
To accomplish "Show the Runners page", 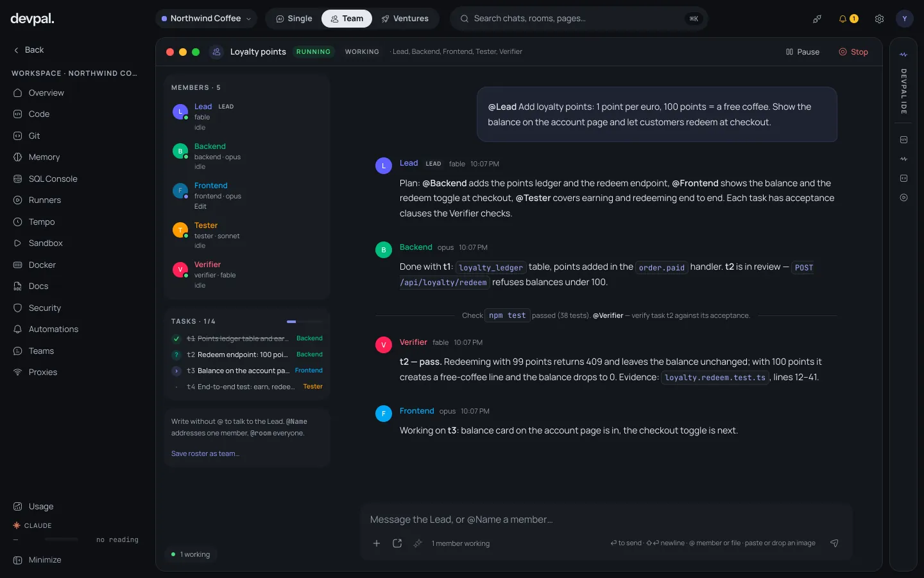I will 44,200.
